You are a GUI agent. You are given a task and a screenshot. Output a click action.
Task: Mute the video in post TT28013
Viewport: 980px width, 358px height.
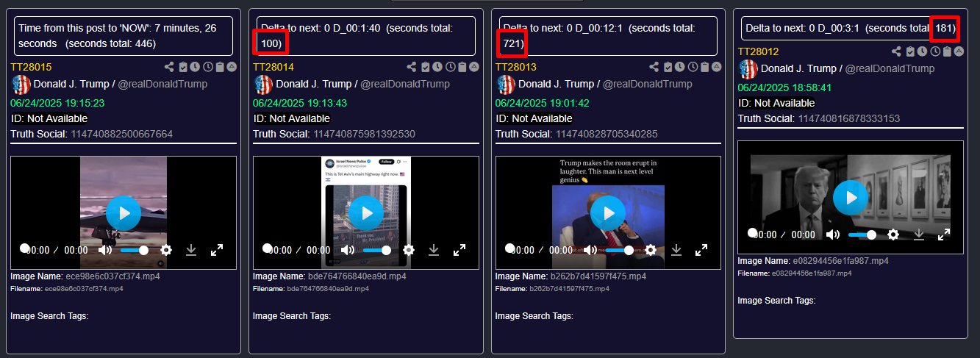pyautogui.click(x=590, y=250)
